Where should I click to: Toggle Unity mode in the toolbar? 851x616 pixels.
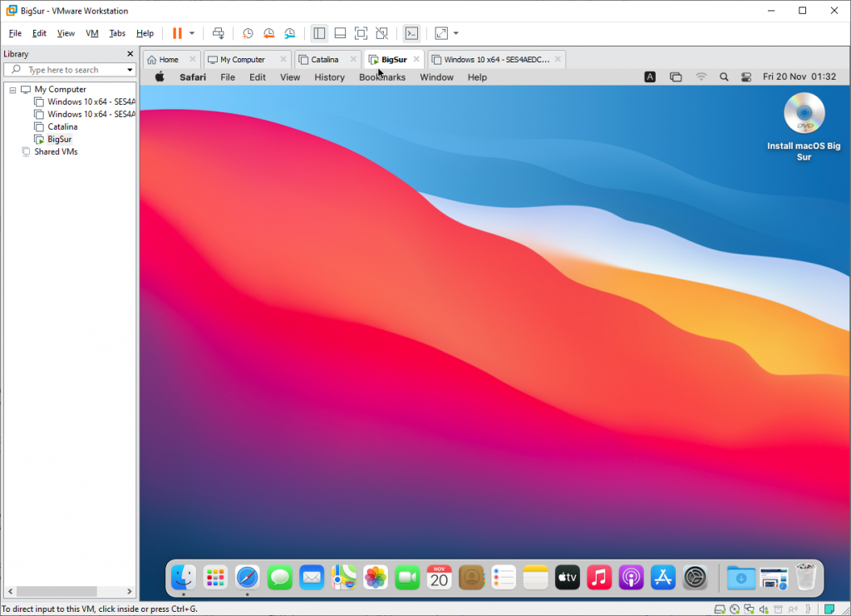click(381, 33)
